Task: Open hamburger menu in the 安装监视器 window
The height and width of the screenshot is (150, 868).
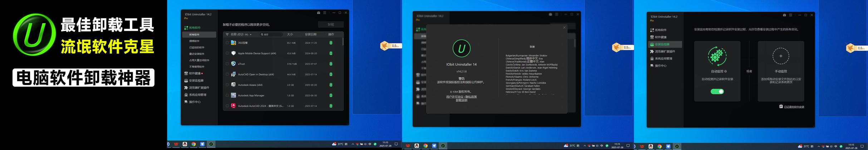Action: [790, 15]
